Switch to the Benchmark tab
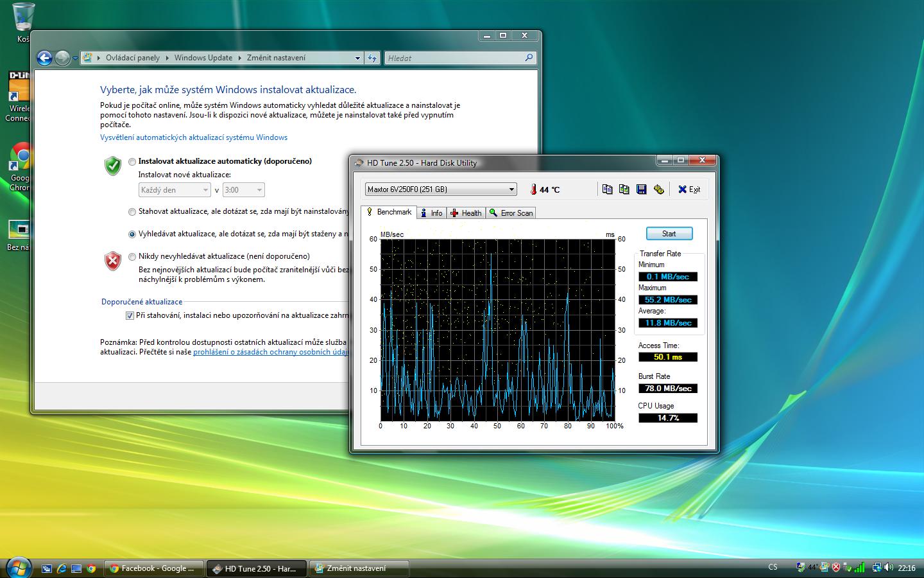 pyautogui.click(x=389, y=212)
